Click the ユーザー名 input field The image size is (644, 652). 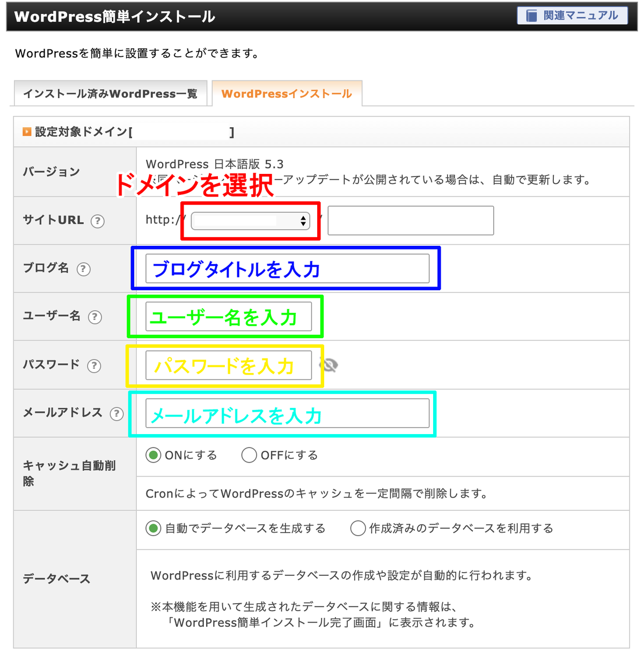[229, 317]
